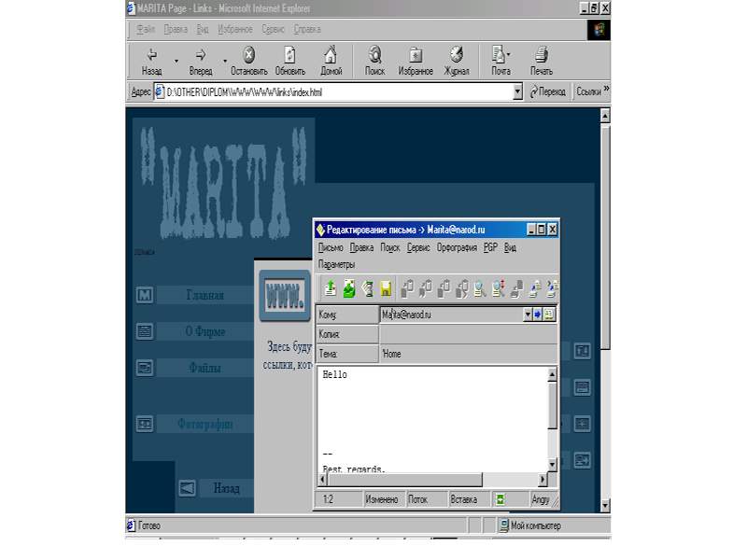Open the address book icon beside Кому field
This screenshot has height=560, width=747.
click(549, 315)
